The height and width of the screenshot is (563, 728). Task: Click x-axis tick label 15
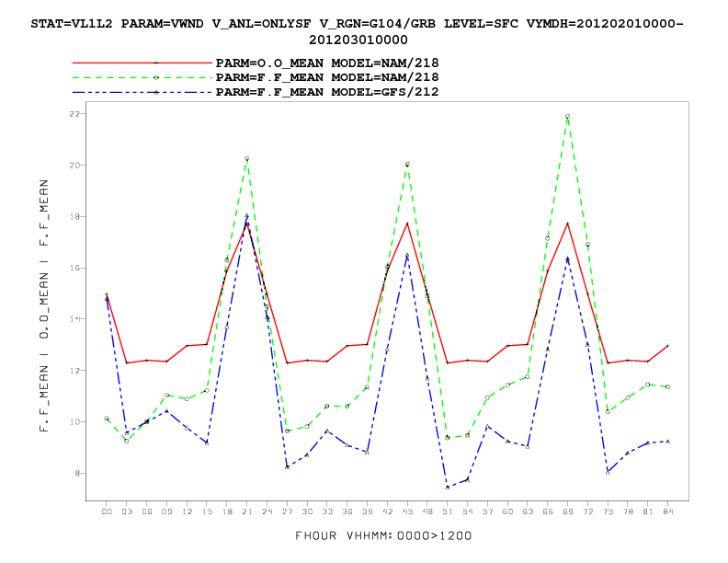[207, 511]
